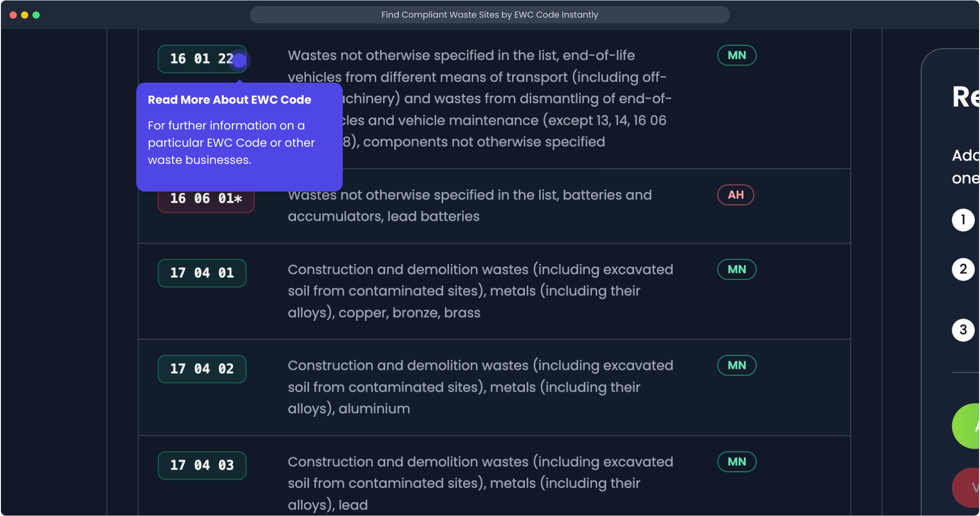Select the 17 04 01 copper waste code badge
The image size is (980, 516).
pos(201,273)
